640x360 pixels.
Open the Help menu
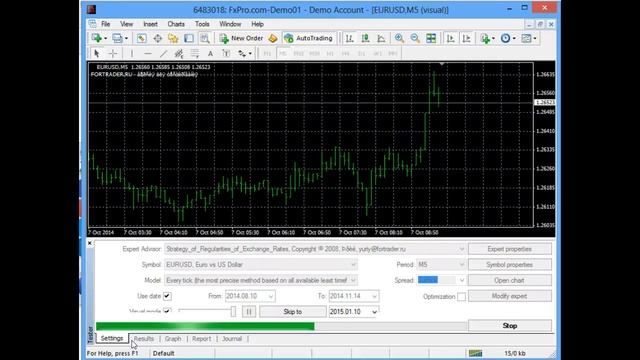pyautogui.click(x=257, y=24)
